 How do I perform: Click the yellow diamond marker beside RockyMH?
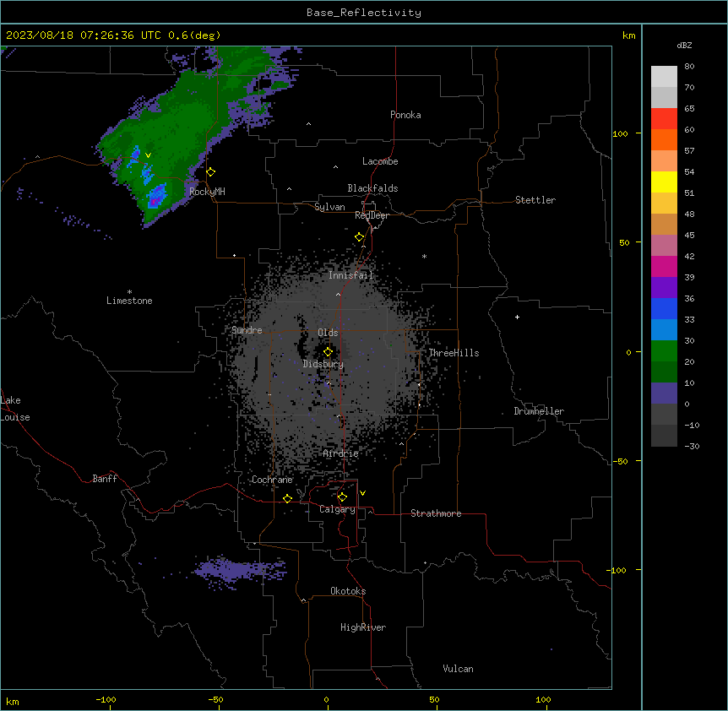pyautogui.click(x=210, y=172)
